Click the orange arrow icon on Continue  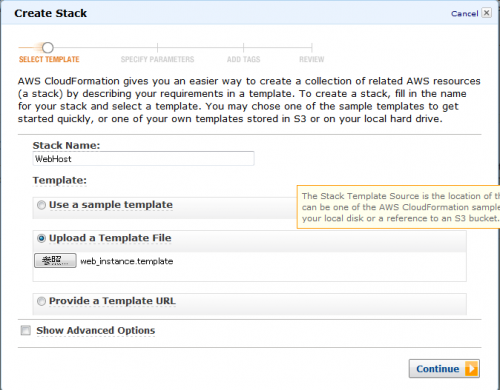472,369
